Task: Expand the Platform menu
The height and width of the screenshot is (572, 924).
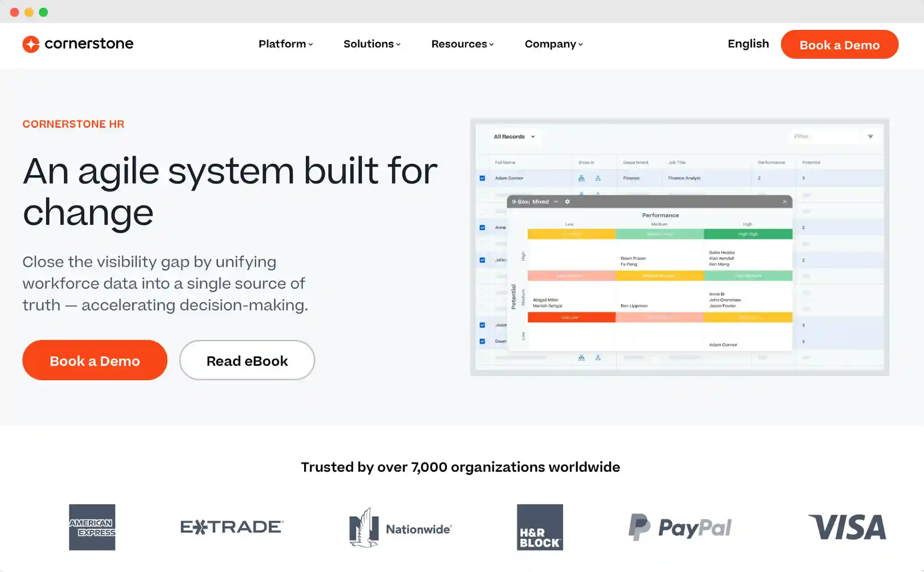Action: 286,44
